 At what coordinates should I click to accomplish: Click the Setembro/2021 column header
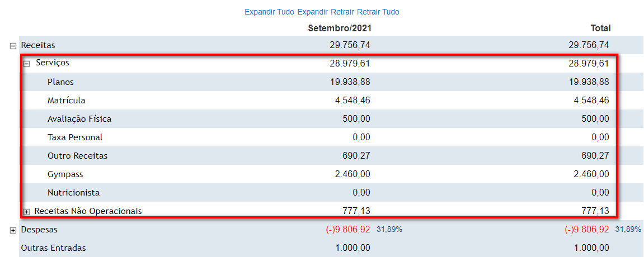(340, 28)
